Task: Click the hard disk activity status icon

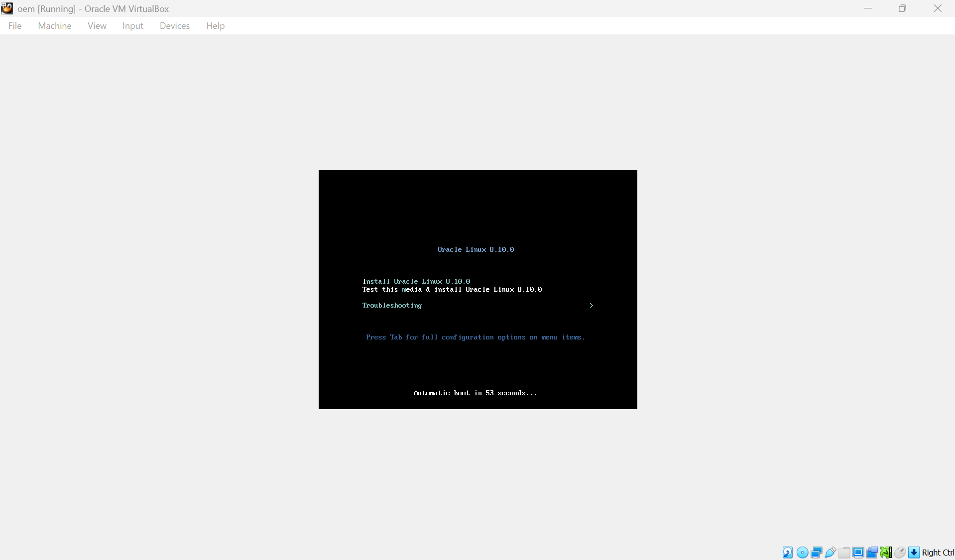Action: coord(788,553)
